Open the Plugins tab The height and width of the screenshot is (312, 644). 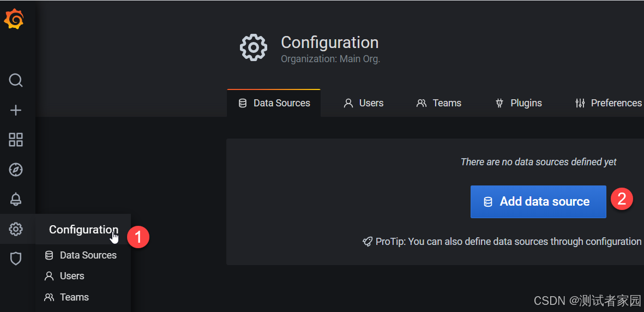[519, 103]
